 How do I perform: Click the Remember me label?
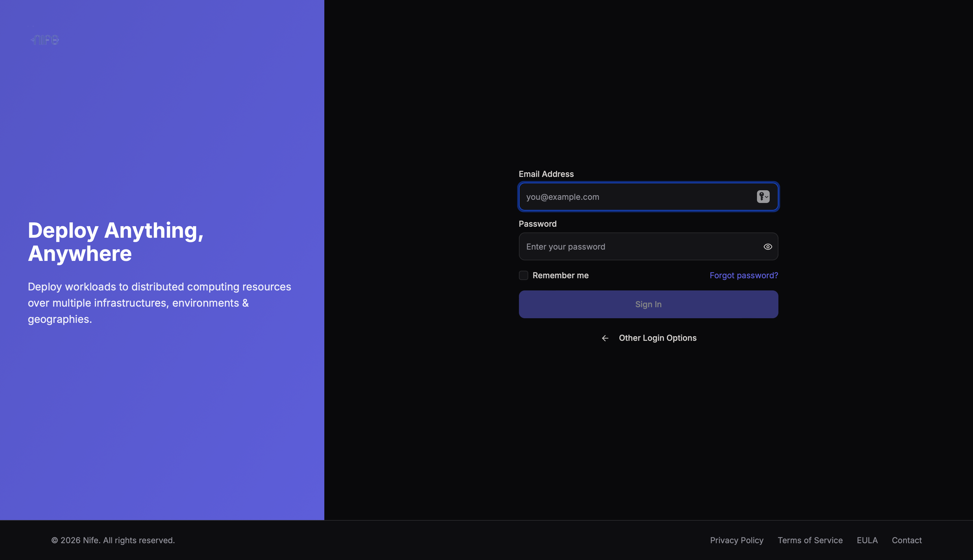pyautogui.click(x=560, y=275)
